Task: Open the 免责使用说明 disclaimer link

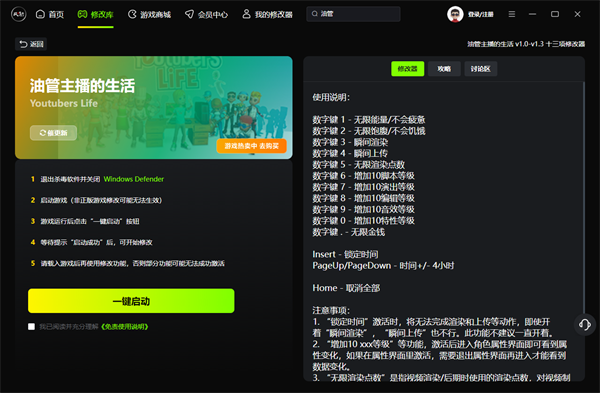Action: [125, 326]
